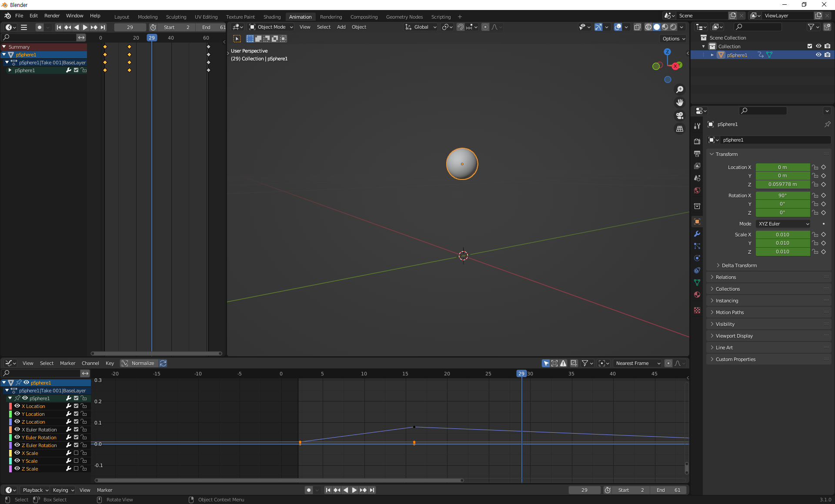The height and width of the screenshot is (504, 835).
Task: Open the World properties tab icon
Action: [697, 190]
